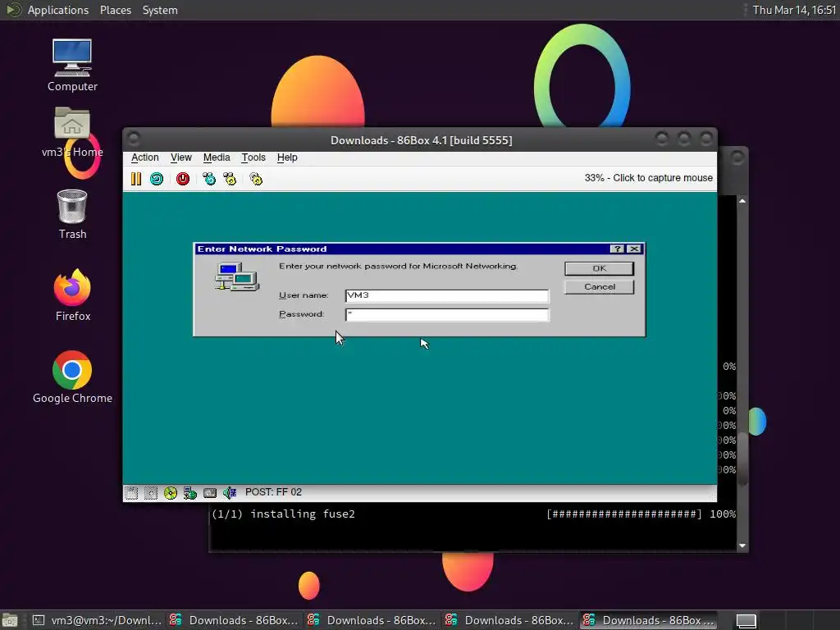This screenshot has width=840, height=630.
Task: Open the Places menu in top panel
Action: coord(115,10)
